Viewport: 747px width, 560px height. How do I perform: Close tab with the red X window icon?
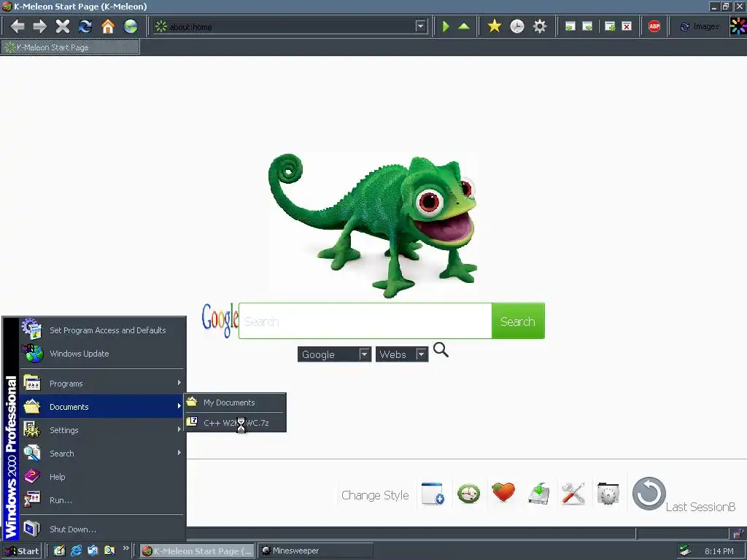point(627,26)
